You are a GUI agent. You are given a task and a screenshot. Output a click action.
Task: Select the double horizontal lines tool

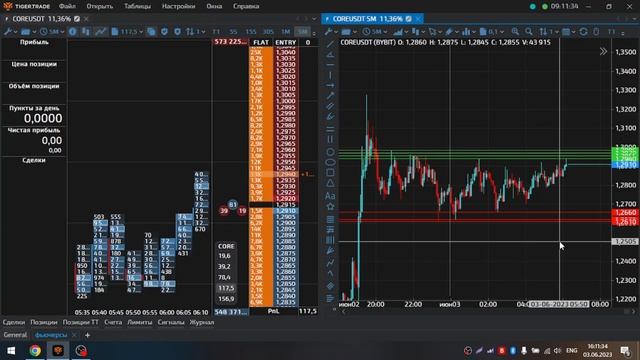(331, 129)
